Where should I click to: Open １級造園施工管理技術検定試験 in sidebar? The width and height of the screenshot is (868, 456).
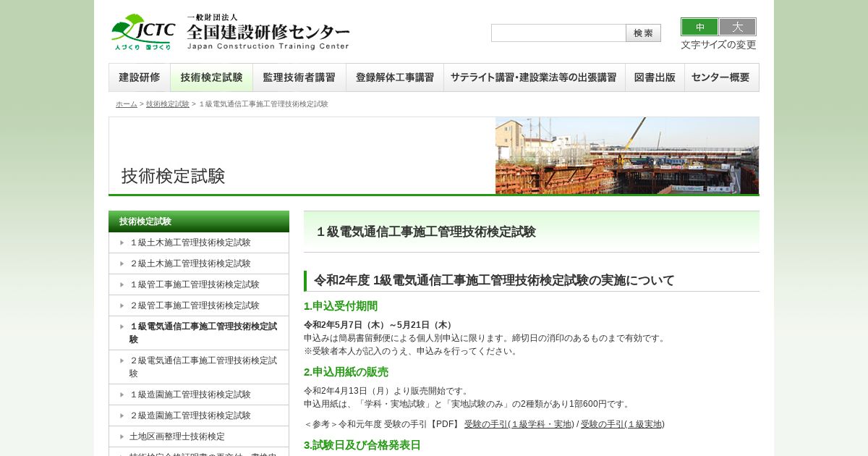point(199,394)
